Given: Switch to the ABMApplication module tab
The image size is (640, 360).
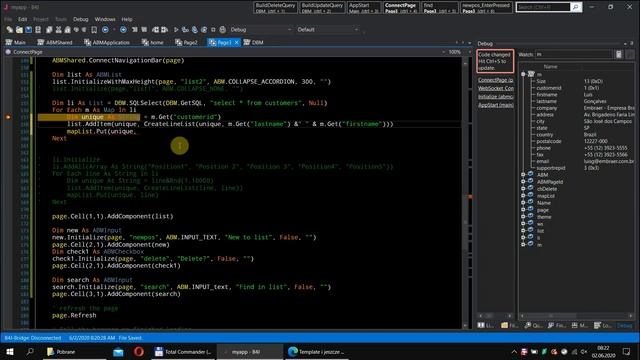Looking at the screenshot, I should coord(107,42).
